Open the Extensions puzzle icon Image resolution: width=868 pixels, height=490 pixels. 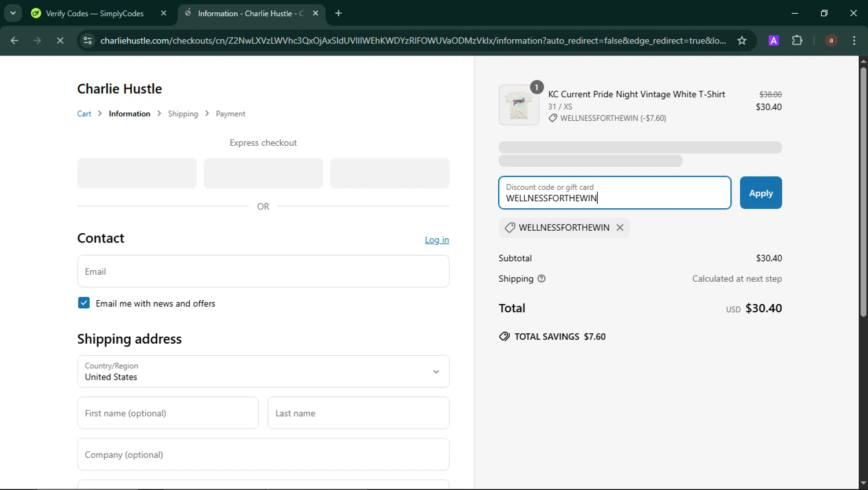pos(797,40)
